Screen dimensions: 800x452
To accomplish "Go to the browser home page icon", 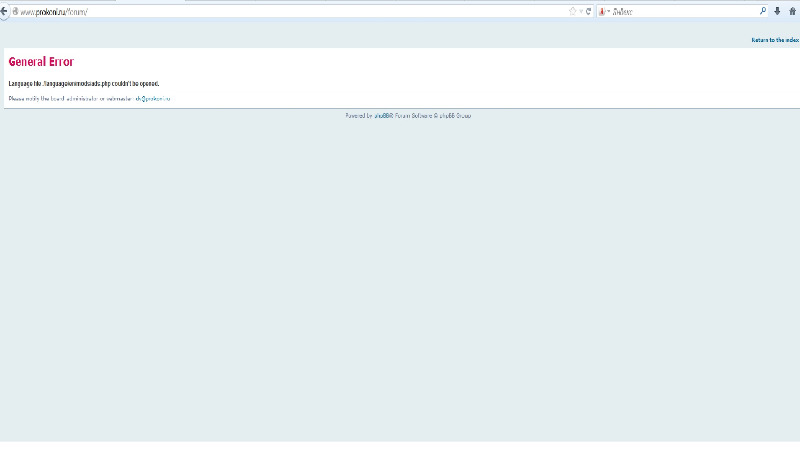I will (792, 11).
